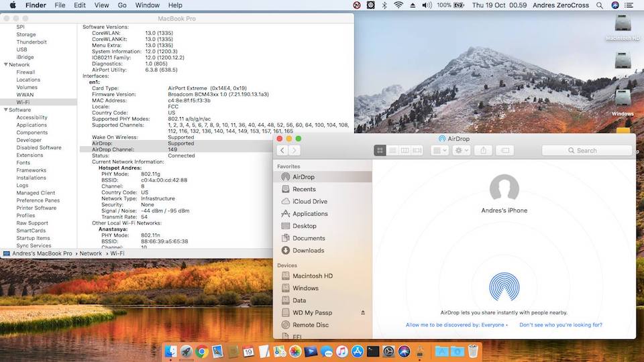This screenshot has width=644, height=362.
Task: Switch Finder to list view
Action: click(392, 151)
